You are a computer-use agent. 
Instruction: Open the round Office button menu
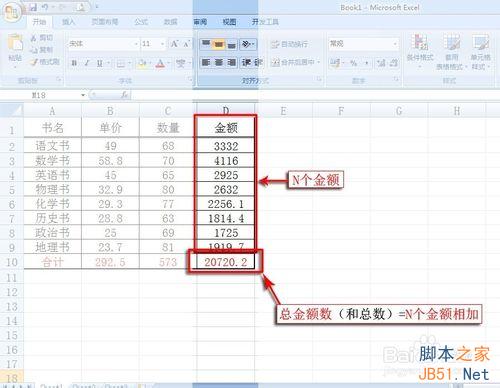(x=12, y=13)
